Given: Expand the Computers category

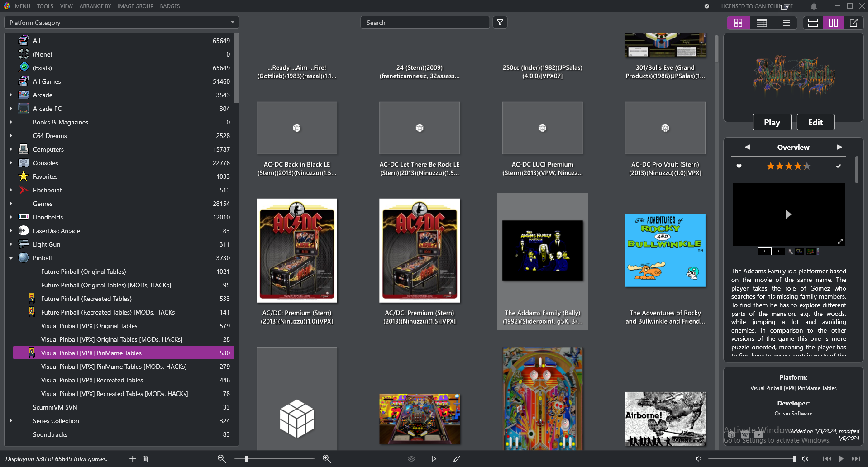Looking at the screenshot, I should (x=10, y=149).
